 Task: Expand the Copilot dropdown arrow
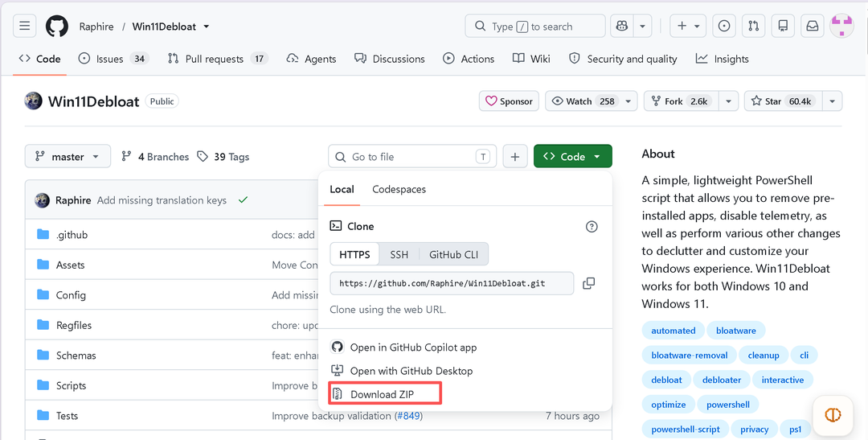click(x=642, y=26)
